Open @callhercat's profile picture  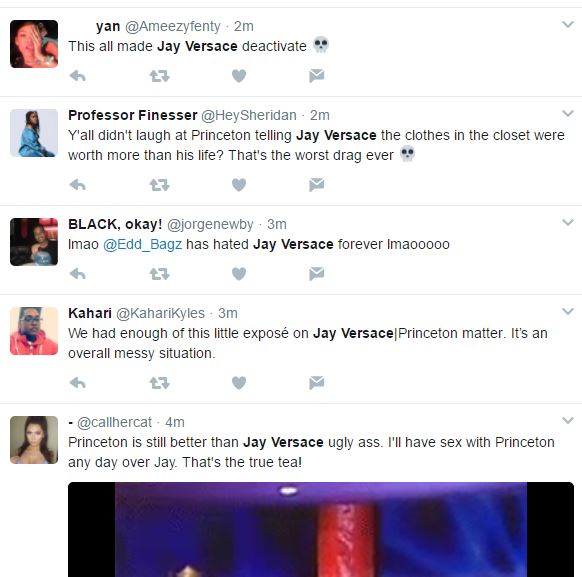pos(34,440)
